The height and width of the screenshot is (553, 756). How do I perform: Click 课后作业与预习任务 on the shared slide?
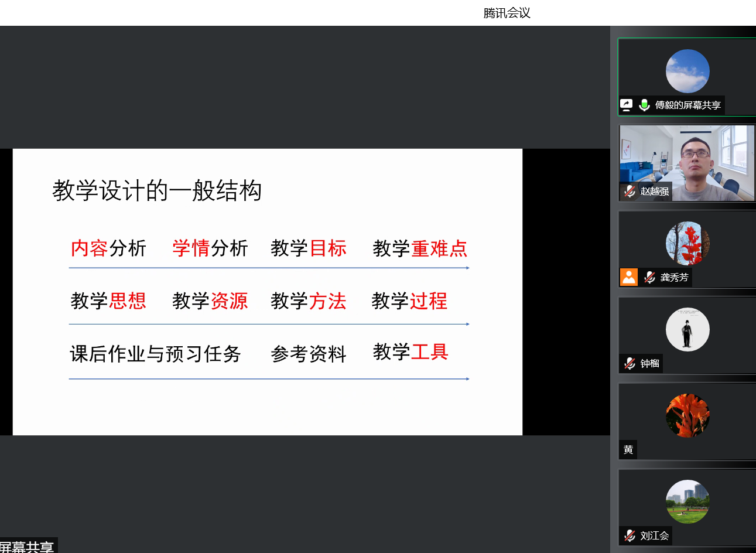pyautogui.click(x=155, y=354)
